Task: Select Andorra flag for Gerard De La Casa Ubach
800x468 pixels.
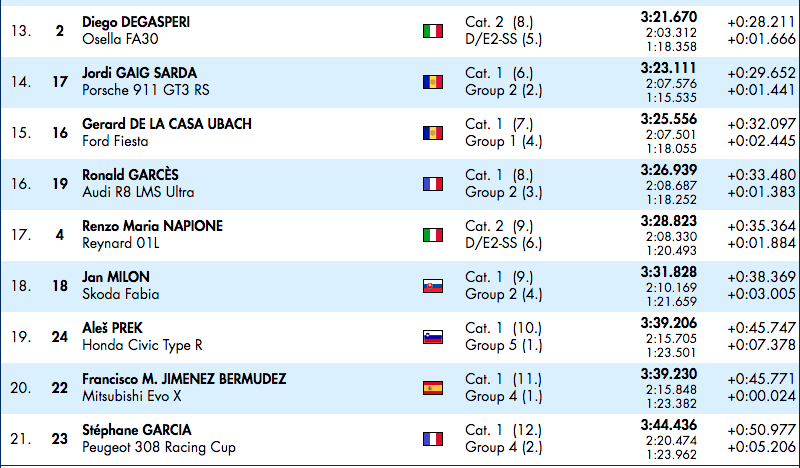Action: [433, 133]
